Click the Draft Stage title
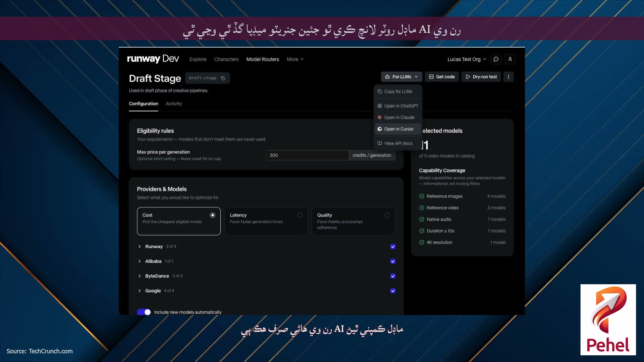 pos(155,78)
